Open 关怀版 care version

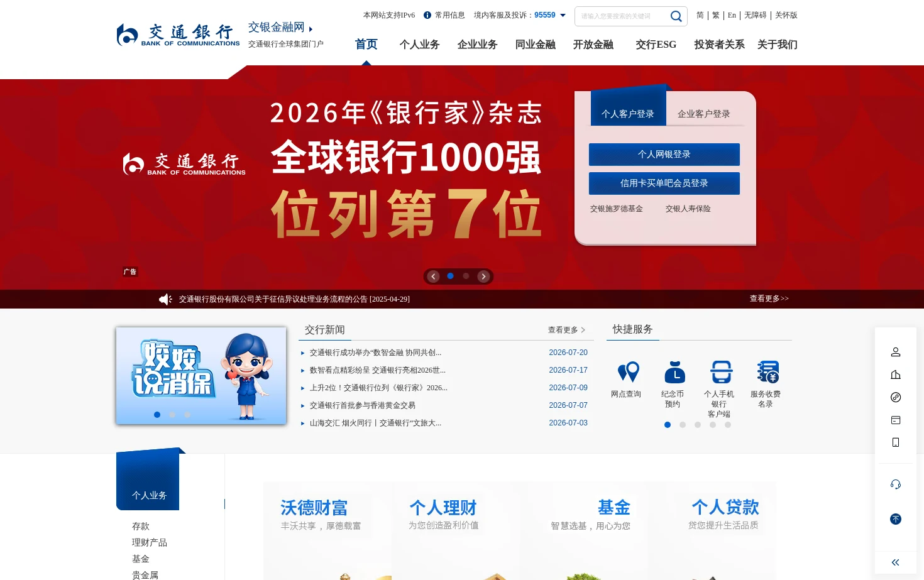pyautogui.click(x=786, y=15)
